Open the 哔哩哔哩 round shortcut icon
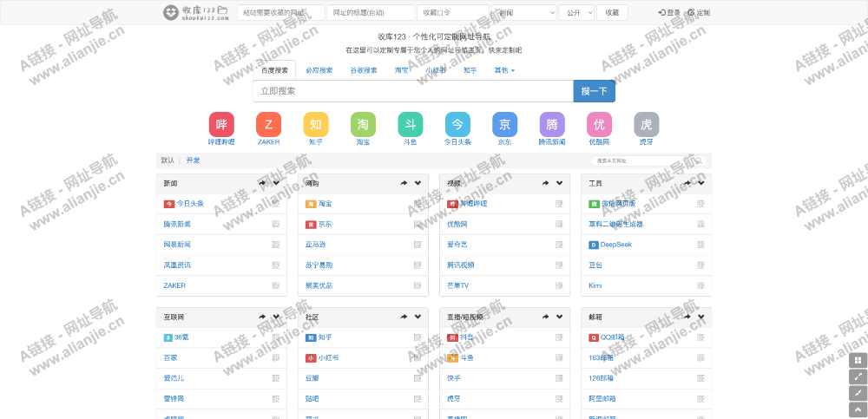 [x=221, y=125]
